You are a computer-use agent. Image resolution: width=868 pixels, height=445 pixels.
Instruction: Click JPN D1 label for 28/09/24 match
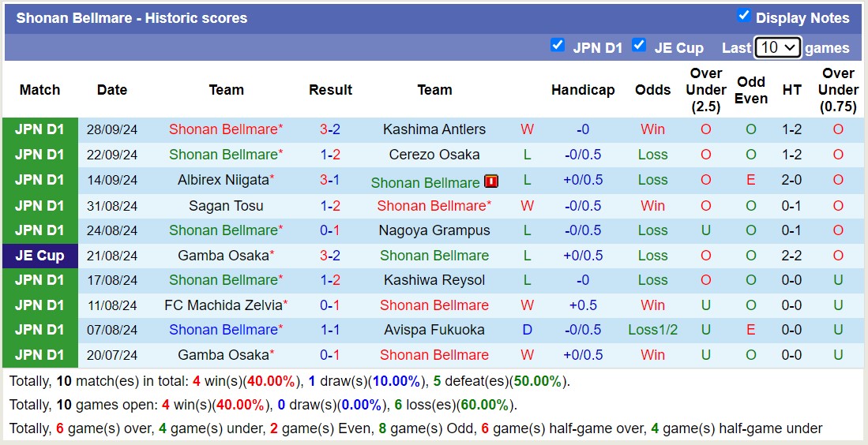click(39, 129)
